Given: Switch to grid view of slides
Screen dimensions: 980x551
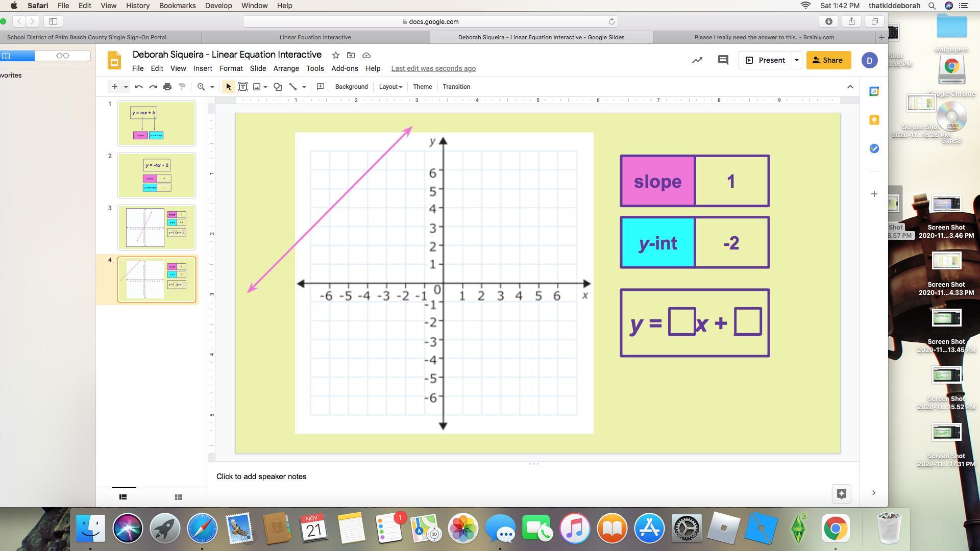Looking at the screenshot, I should click(x=178, y=497).
